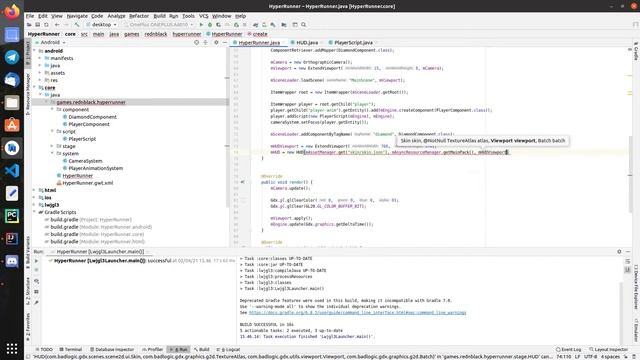Click the Save All toolbar icon
The width and height of the screenshot is (640, 360).
pos(38,24)
